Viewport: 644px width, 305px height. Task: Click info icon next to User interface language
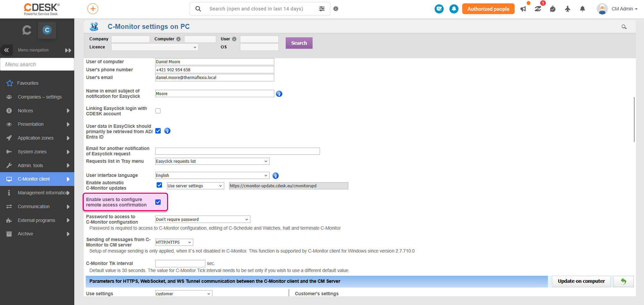(276, 176)
